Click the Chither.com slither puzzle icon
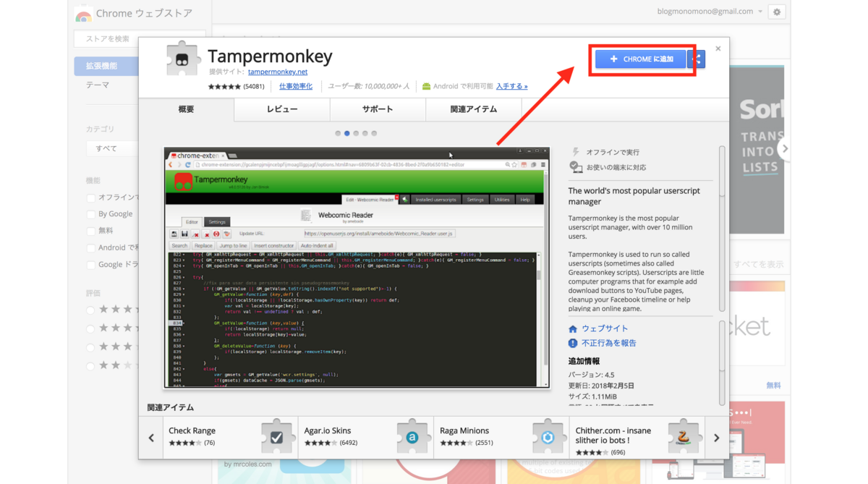 coord(684,436)
